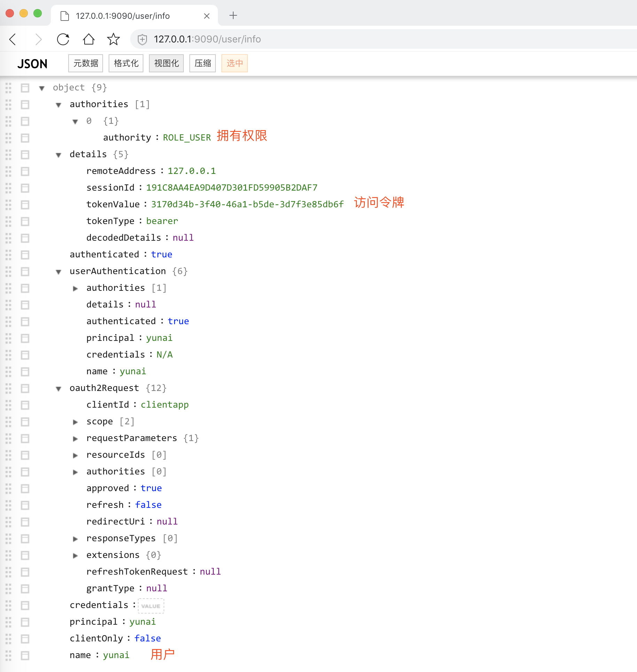
Task: Click the shield security icon in address bar
Action: 142,39
